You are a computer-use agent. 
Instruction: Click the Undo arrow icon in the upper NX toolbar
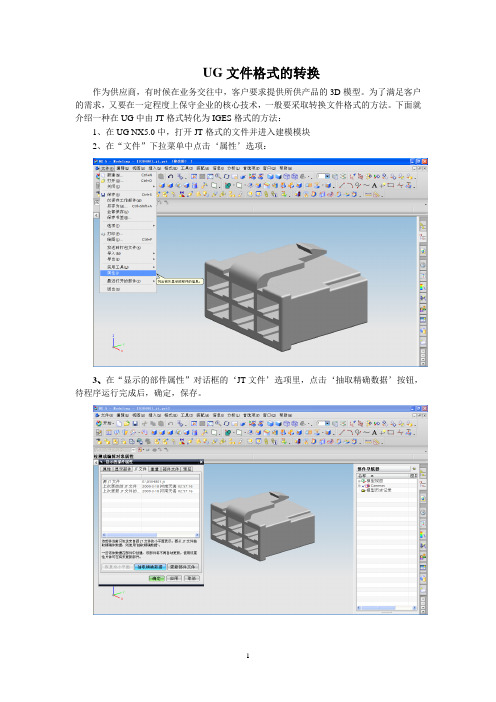(x=171, y=176)
